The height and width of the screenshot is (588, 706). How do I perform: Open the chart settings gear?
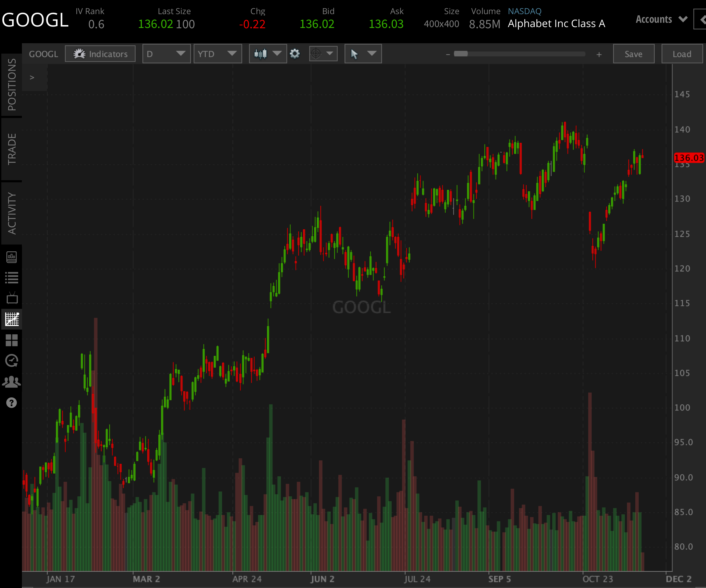pyautogui.click(x=295, y=53)
